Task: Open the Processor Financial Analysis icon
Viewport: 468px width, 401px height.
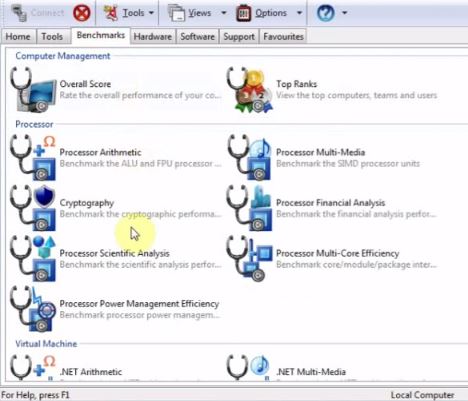Action: (250, 208)
